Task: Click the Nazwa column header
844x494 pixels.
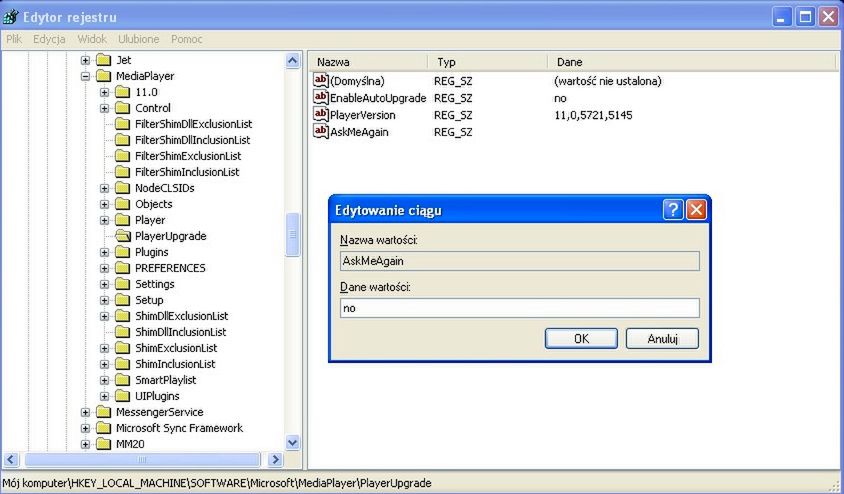Action: 369,62
